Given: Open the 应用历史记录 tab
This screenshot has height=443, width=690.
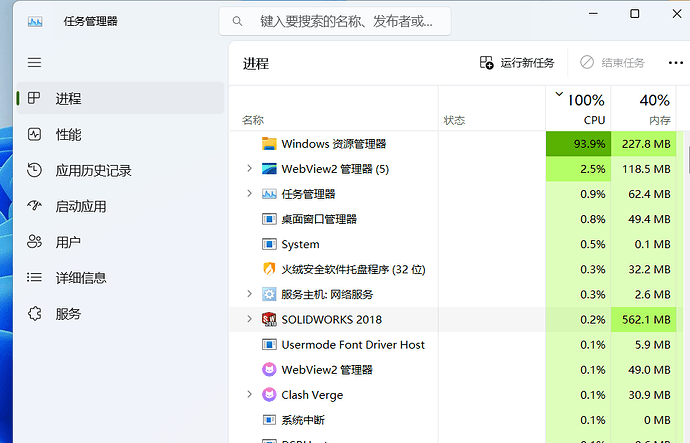Looking at the screenshot, I should (x=120, y=170).
